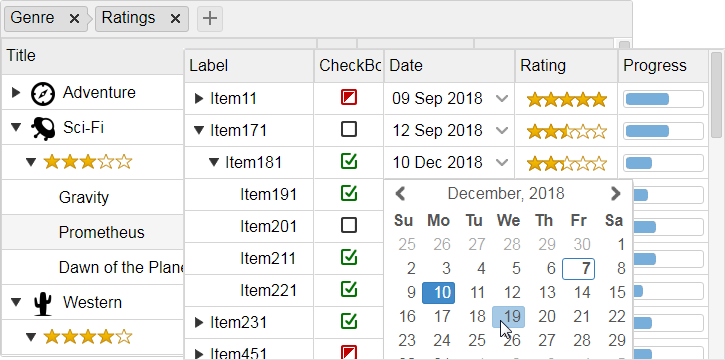Collapse Item181 row
The height and width of the screenshot is (360, 725).
tap(214, 163)
